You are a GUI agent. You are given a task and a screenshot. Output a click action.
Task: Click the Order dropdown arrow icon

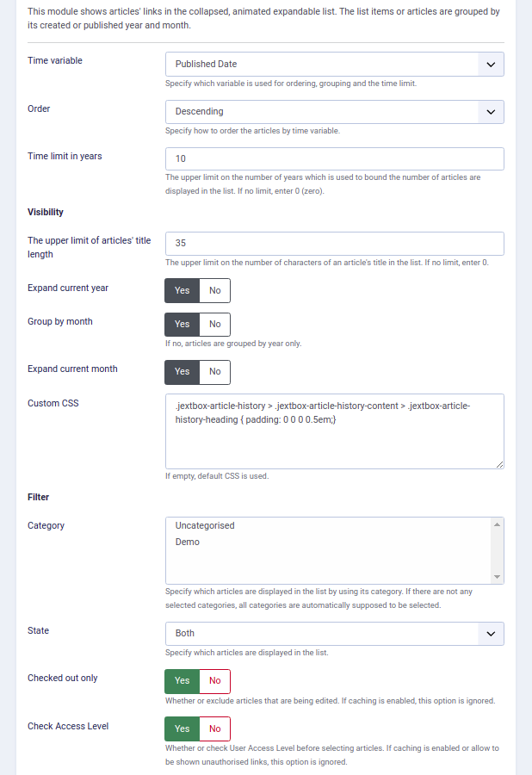[x=491, y=112]
